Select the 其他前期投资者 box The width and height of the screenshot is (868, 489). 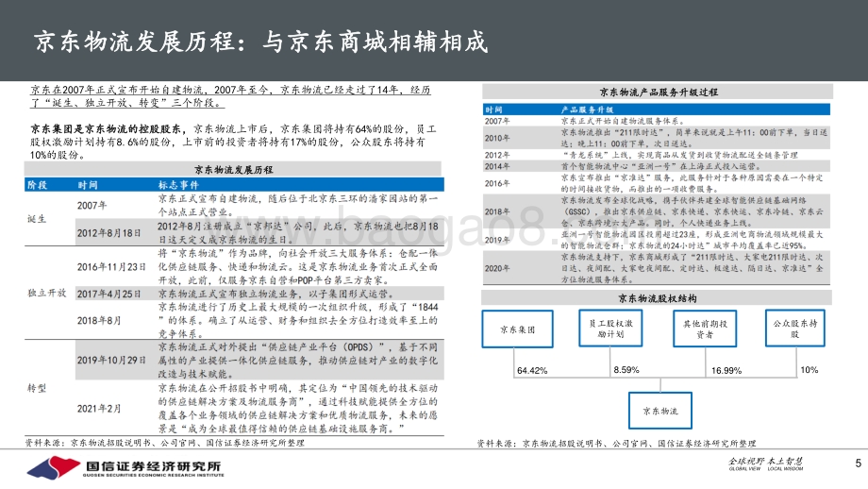pos(705,329)
